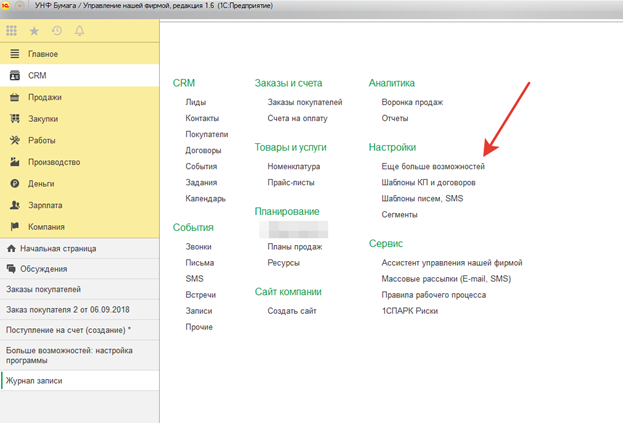Open the Контакты link

click(202, 118)
